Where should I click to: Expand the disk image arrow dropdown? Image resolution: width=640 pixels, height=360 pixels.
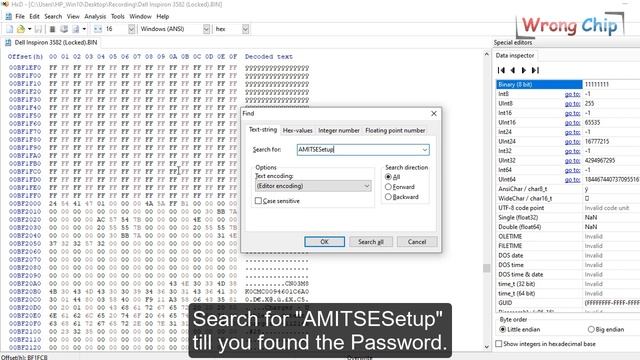[84, 29]
